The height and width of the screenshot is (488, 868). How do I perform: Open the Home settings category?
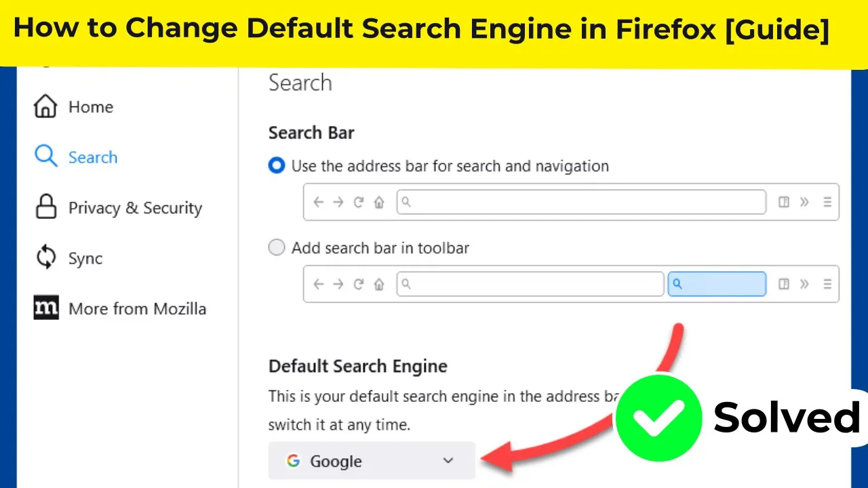[x=90, y=106]
